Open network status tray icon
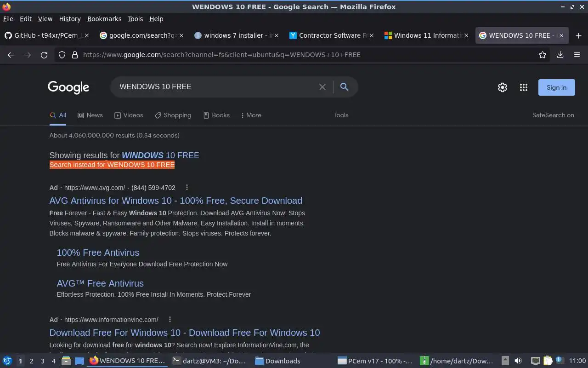 pos(535,361)
